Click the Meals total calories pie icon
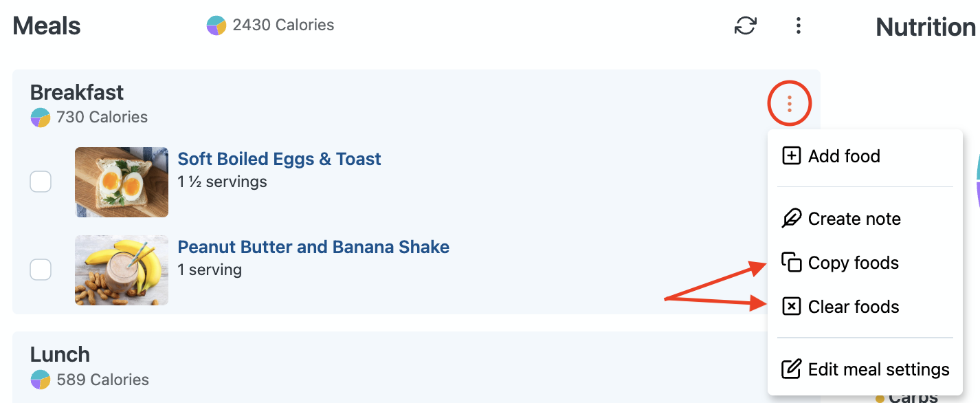The width and height of the screenshot is (980, 403). pos(216,26)
